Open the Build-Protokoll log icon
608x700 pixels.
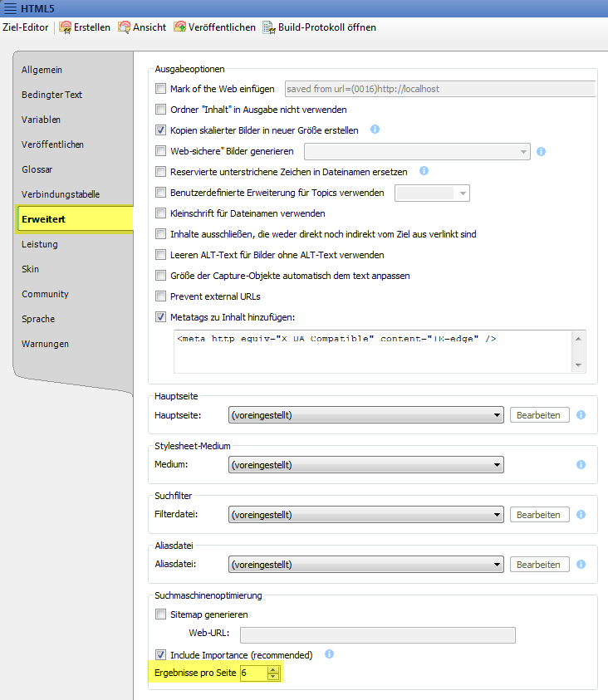point(269,27)
